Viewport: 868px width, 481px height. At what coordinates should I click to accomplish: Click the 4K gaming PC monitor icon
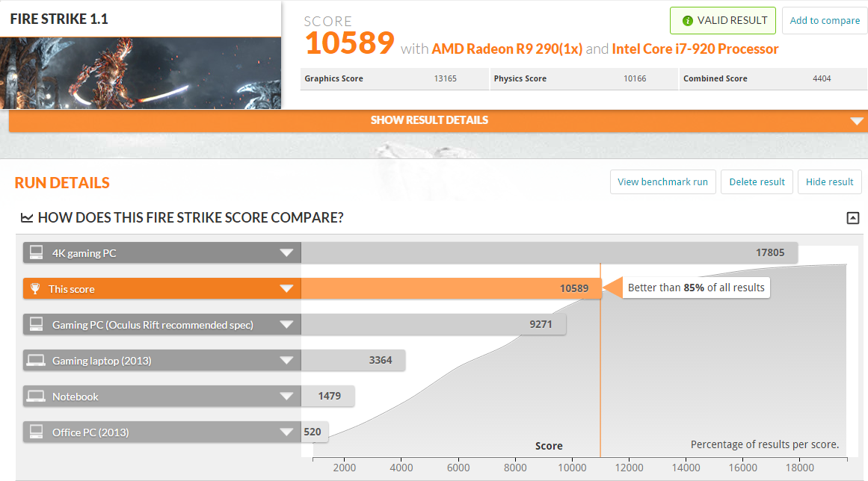pos(37,252)
